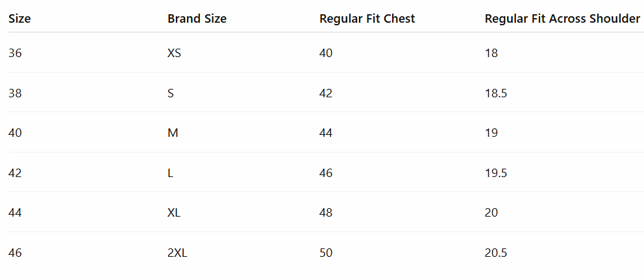
Task: Click shoulder value 19.5
Action: pos(496,173)
